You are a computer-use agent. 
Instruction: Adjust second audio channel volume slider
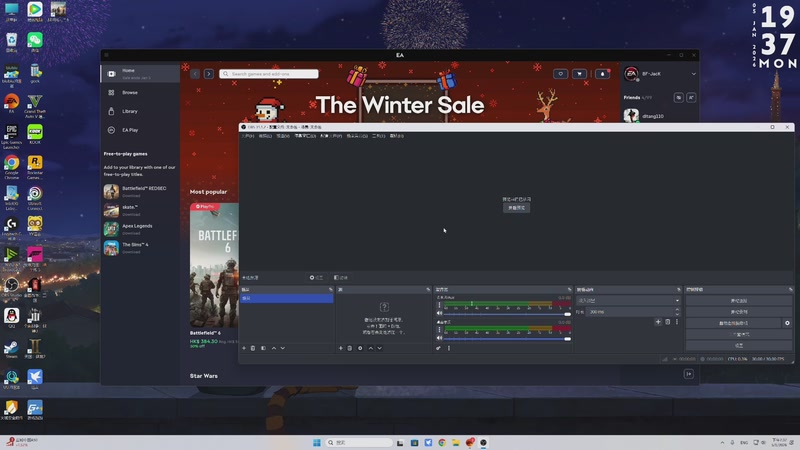[x=507, y=338]
